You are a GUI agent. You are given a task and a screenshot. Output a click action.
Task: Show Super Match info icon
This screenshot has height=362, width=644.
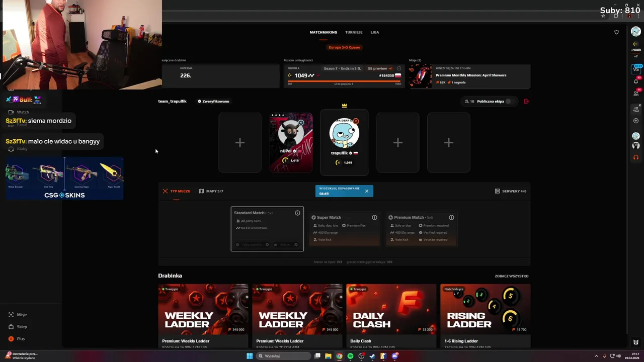pyautogui.click(x=374, y=218)
